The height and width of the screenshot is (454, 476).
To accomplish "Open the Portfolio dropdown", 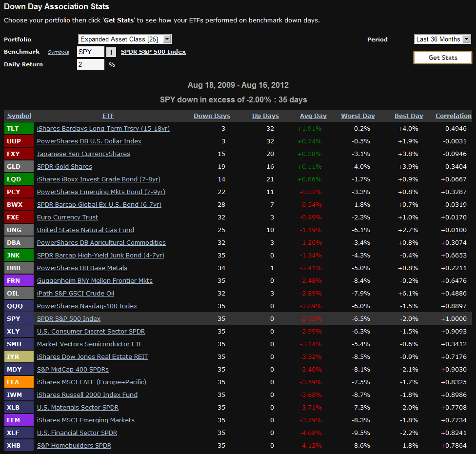I will 125,39.
